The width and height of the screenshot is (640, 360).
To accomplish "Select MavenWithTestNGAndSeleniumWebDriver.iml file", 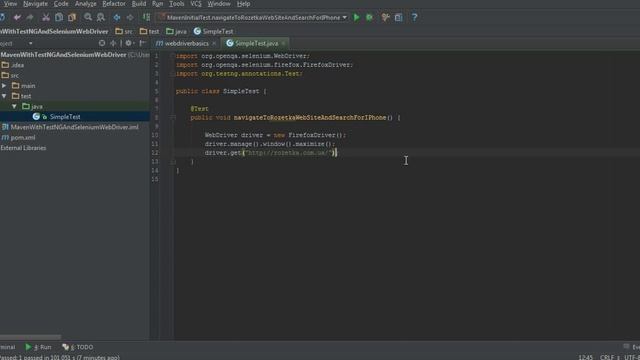I will coord(70,127).
